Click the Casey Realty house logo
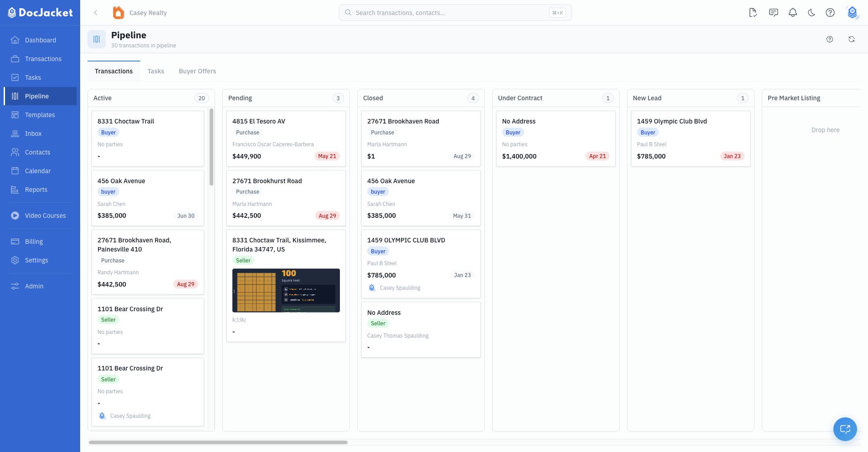This screenshot has width=868, height=452. click(x=118, y=13)
